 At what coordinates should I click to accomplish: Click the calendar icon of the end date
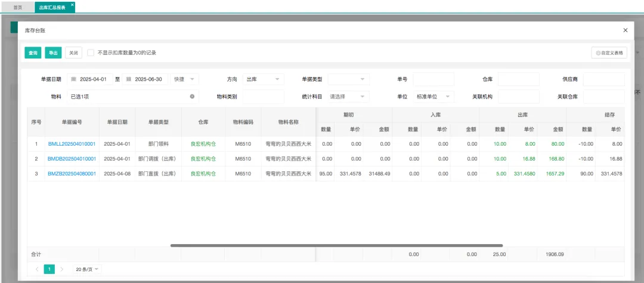(128, 79)
